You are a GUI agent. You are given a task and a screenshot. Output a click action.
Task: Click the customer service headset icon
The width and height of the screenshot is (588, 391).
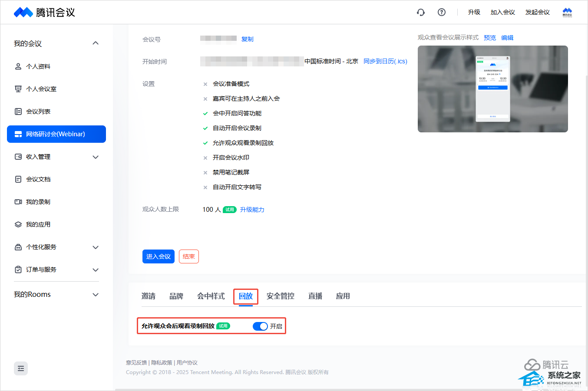click(x=420, y=12)
